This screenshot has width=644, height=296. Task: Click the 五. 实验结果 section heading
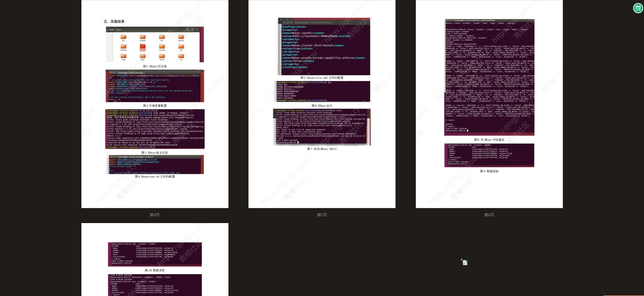click(x=114, y=22)
